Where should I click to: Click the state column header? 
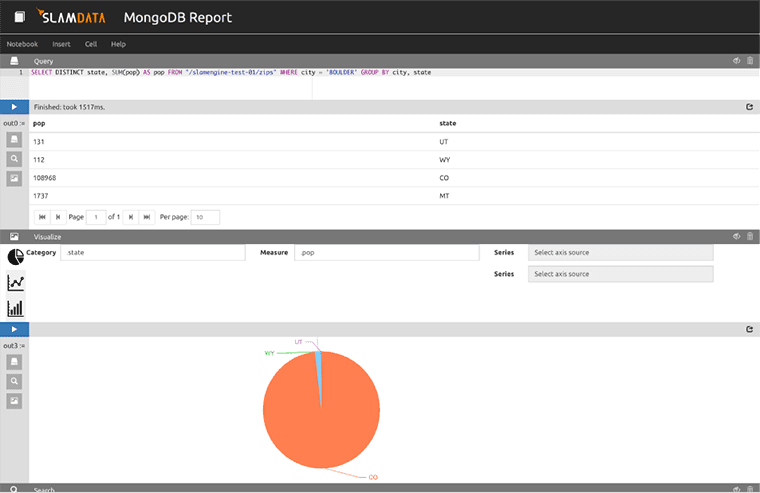coord(447,123)
